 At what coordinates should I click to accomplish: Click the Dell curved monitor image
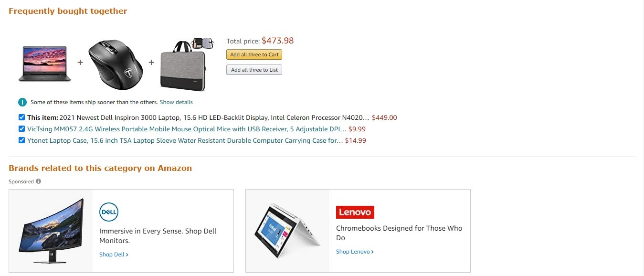tap(51, 231)
